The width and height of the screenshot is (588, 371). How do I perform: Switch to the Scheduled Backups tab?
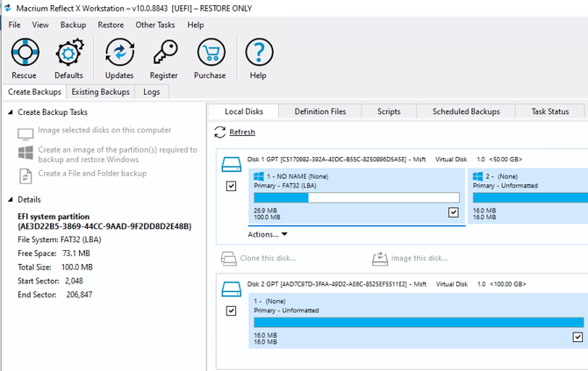pyautogui.click(x=466, y=111)
